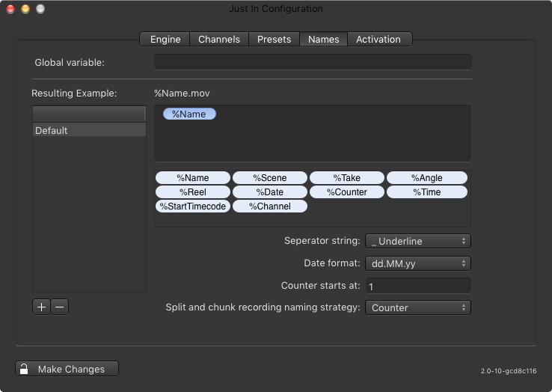
Task: Pick the %Counter token
Action: (347, 192)
